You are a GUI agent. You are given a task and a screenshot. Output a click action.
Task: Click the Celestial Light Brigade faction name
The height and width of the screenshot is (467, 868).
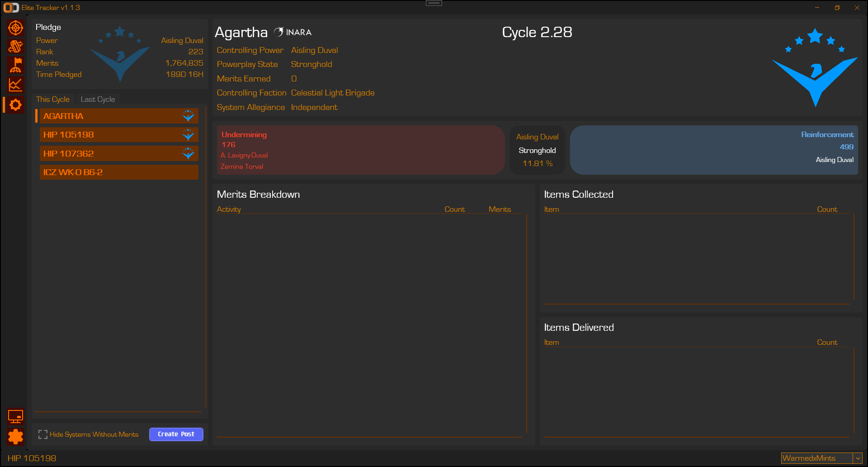333,93
